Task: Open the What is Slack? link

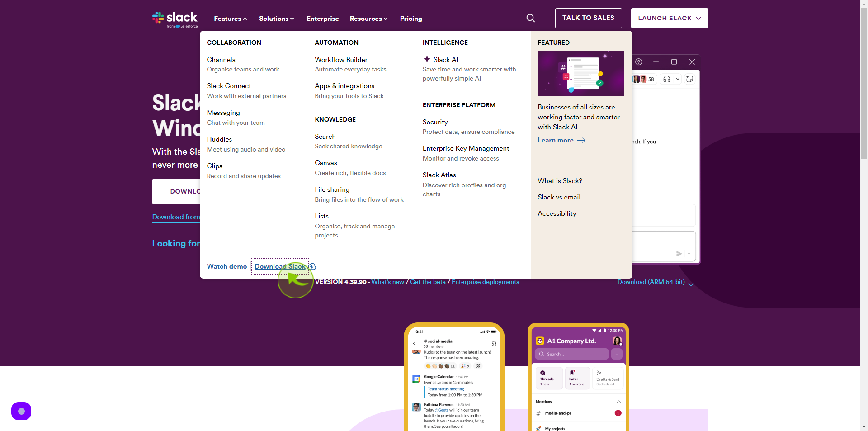Action: [560, 181]
